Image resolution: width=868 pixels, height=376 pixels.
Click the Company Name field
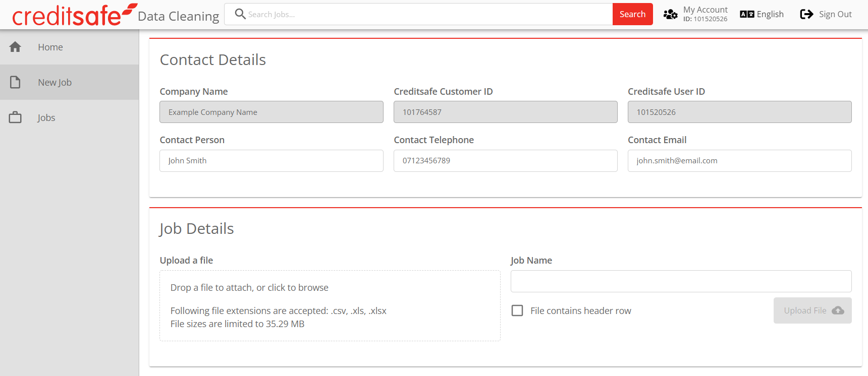tap(272, 112)
